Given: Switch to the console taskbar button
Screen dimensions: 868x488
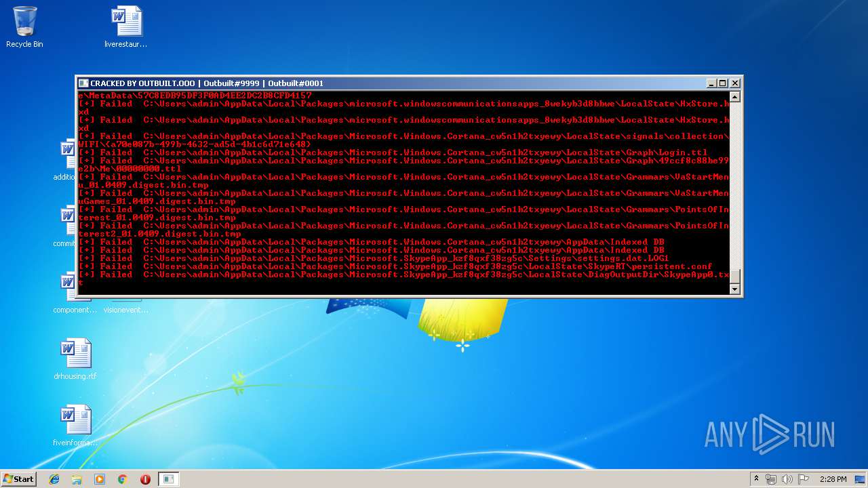Looking at the screenshot, I should click(x=168, y=479).
